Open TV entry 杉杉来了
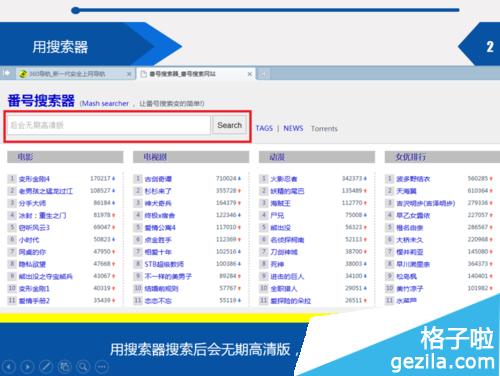Image resolution: width=500 pixels, height=376 pixels. click(x=158, y=191)
